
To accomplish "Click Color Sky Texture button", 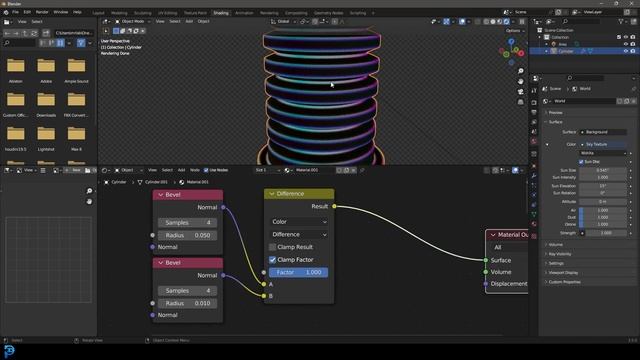I will [x=603, y=144].
